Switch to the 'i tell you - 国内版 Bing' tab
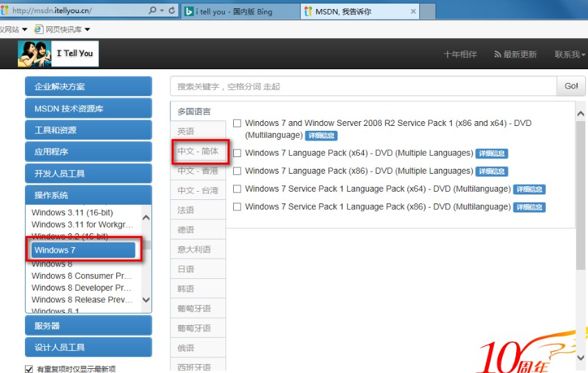 click(241, 12)
